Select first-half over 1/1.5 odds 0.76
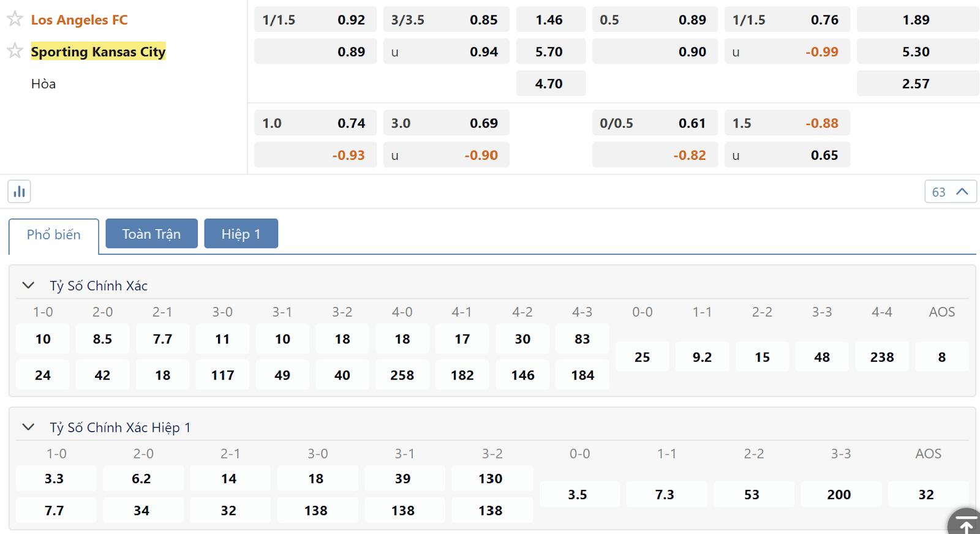The height and width of the screenshot is (534, 980). pyautogui.click(x=787, y=20)
